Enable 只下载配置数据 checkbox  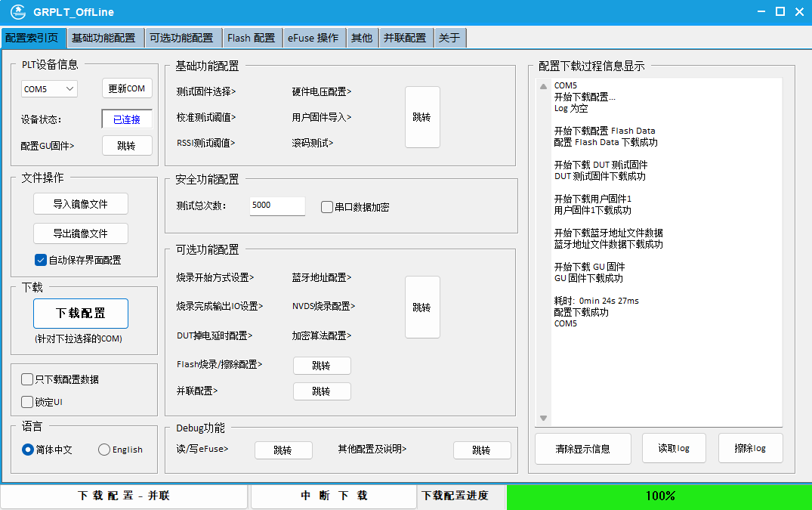pyautogui.click(x=28, y=379)
